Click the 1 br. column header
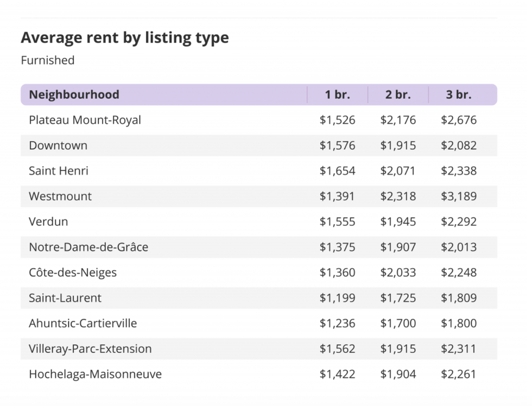 click(337, 94)
